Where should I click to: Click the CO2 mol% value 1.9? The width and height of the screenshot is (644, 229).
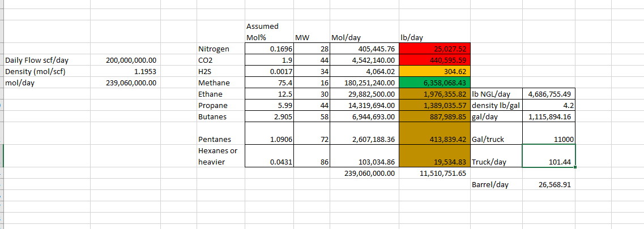point(270,61)
